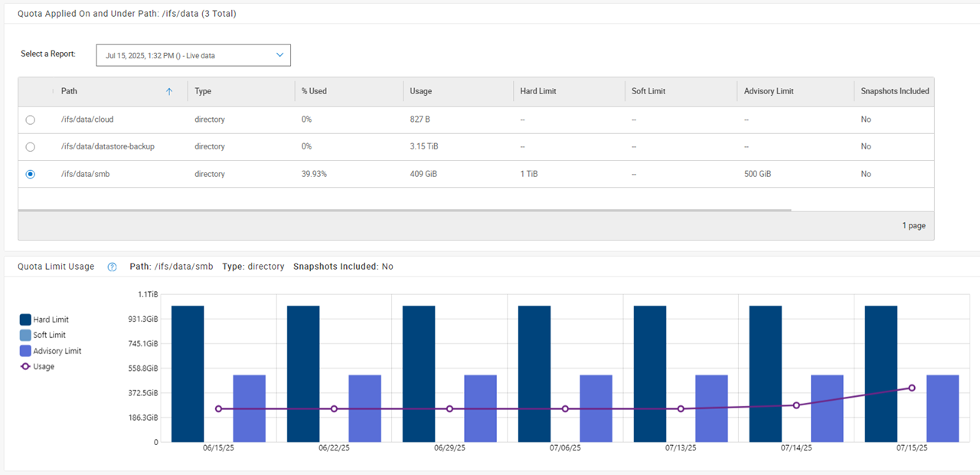The height and width of the screenshot is (475, 980).
Task: Open the Select a Report dropdown
Action: coord(193,55)
